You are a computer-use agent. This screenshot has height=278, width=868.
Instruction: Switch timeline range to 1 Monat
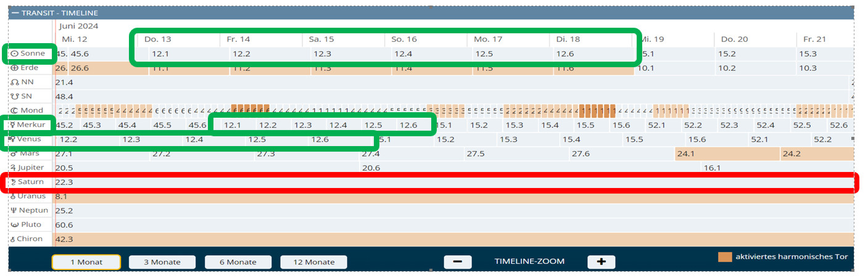click(86, 262)
